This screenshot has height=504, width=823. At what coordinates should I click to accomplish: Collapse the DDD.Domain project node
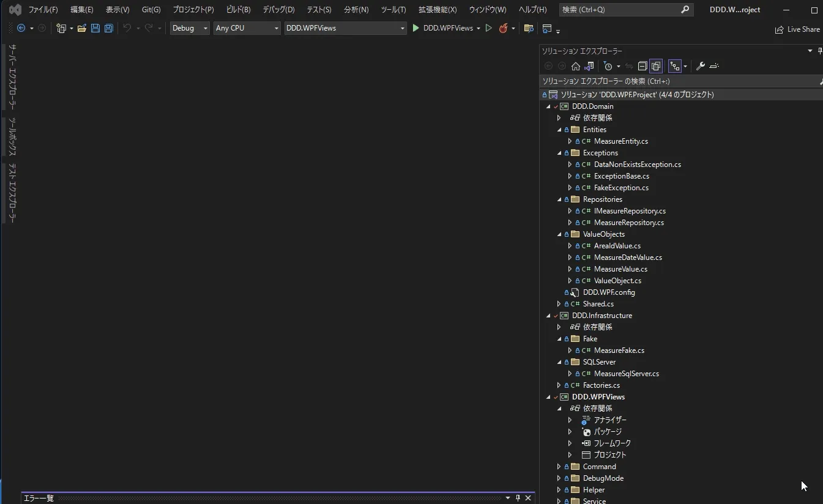pyautogui.click(x=548, y=106)
